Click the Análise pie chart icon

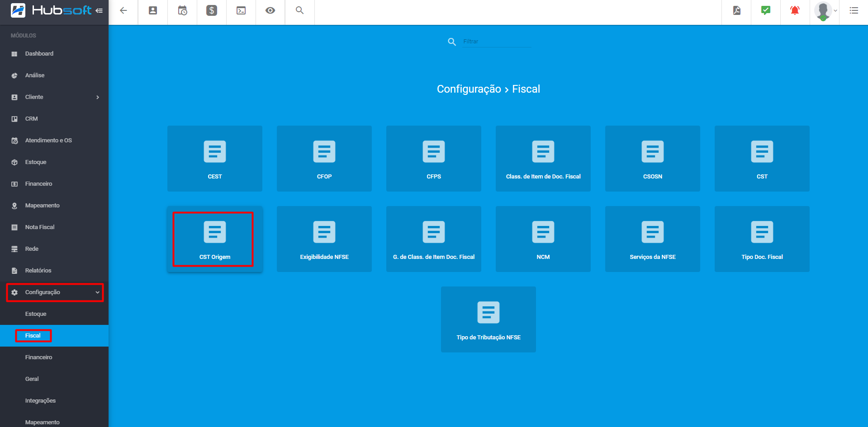[14, 75]
